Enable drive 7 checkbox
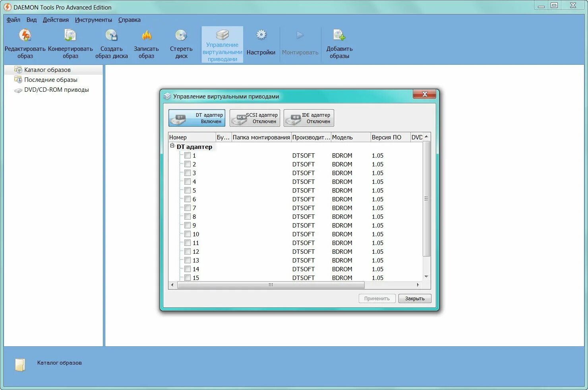 188,208
